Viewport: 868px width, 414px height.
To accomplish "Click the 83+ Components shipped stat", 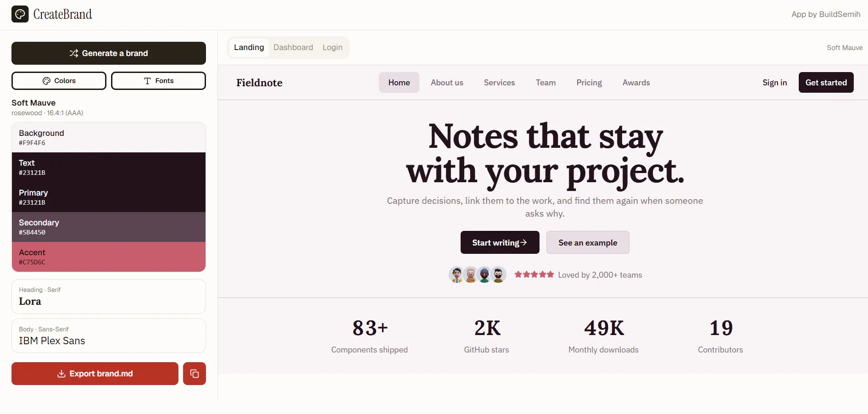I will click(369, 336).
